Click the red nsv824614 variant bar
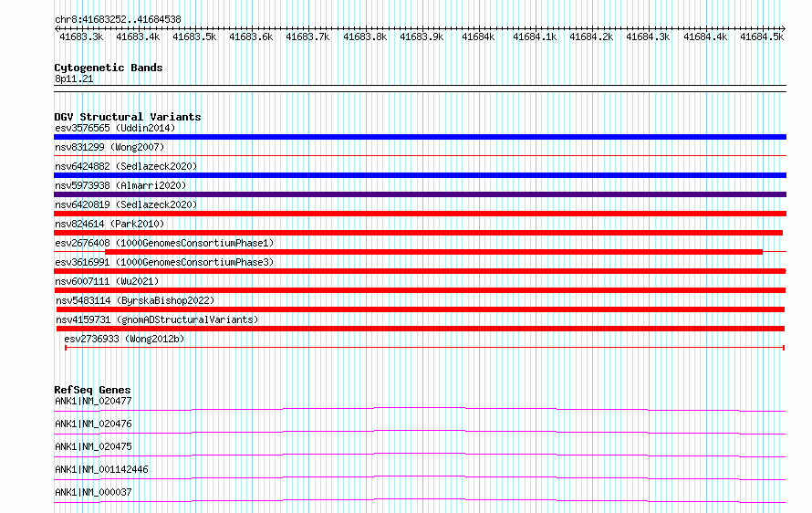 click(419, 233)
